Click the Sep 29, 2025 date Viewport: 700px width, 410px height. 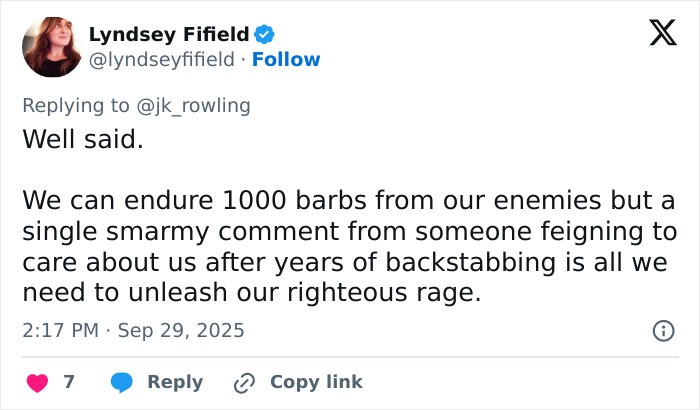pyautogui.click(x=180, y=330)
